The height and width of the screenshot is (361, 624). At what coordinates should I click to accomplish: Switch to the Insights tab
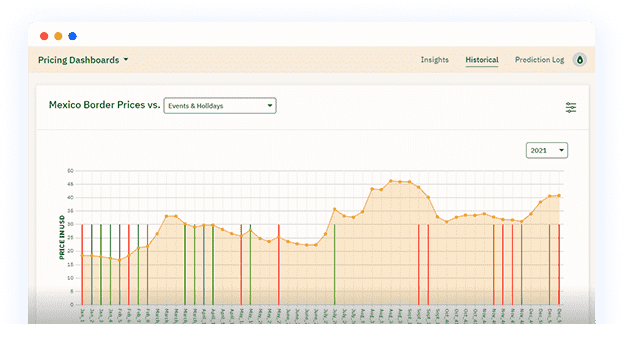pyautogui.click(x=435, y=60)
